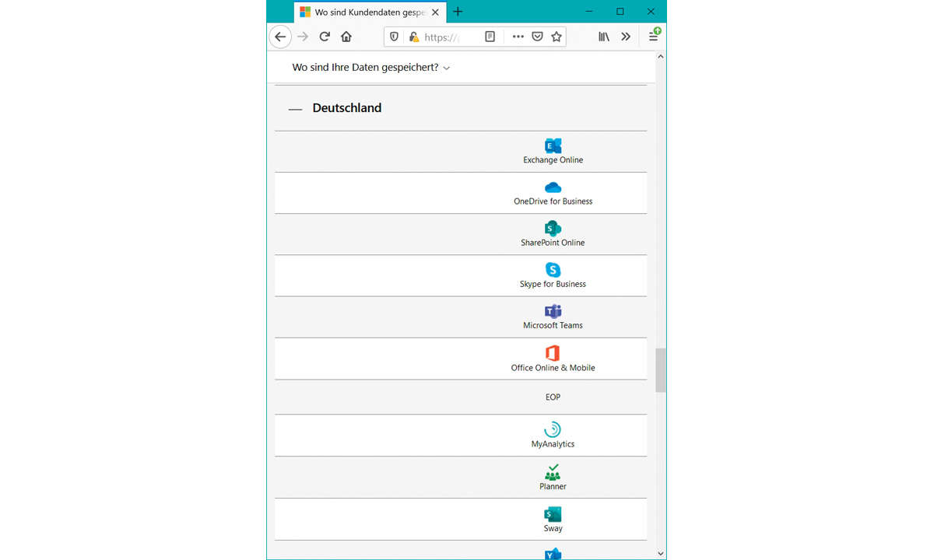This screenshot has width=934, height=560.
Task: Click the 'SharePoint Online' label
Action: [x=553, y=243]
